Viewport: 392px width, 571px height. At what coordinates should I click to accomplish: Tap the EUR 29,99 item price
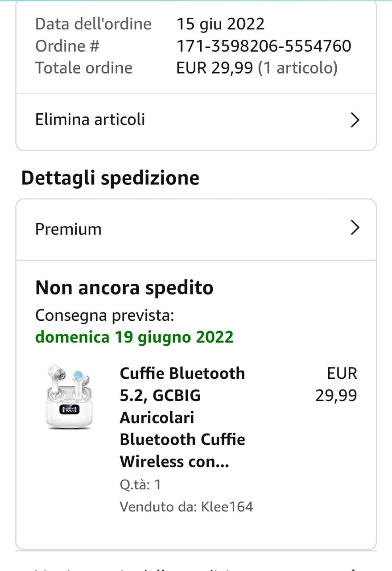click(337, 384)
